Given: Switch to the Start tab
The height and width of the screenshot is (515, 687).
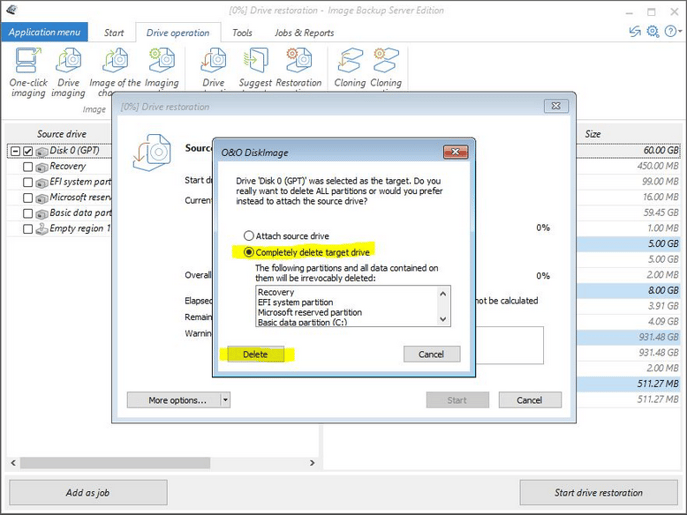Looking at the screenshot, I should pyautogui.click(x=114, y=32).
